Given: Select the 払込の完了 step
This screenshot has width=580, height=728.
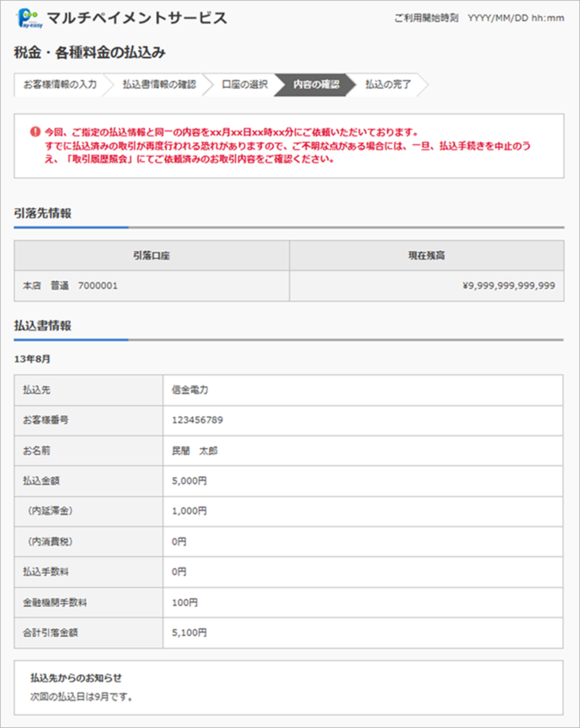Looking at the screenshot, I should pos(388,84).
